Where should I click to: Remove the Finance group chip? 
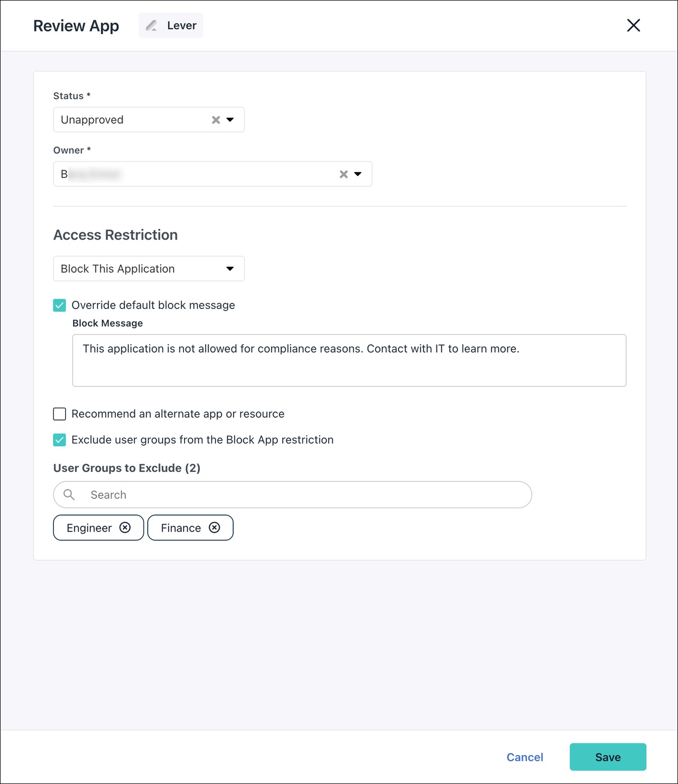(214, 528)
